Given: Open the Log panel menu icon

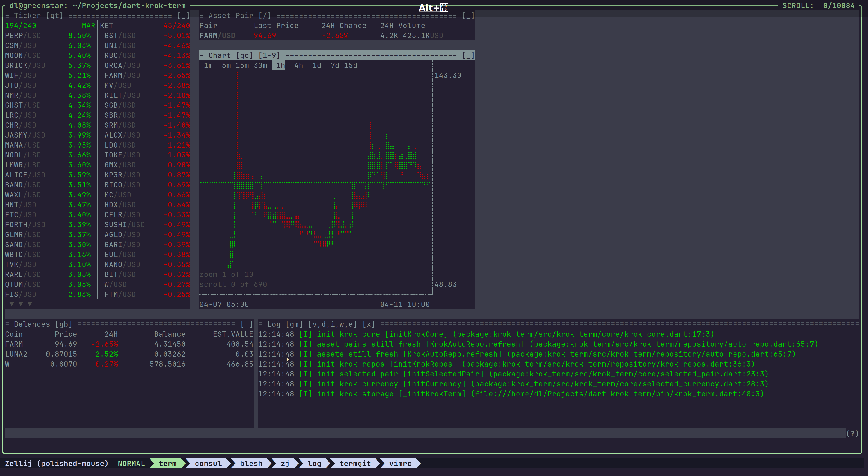Looking at the screenshot, I should point(260,324).
